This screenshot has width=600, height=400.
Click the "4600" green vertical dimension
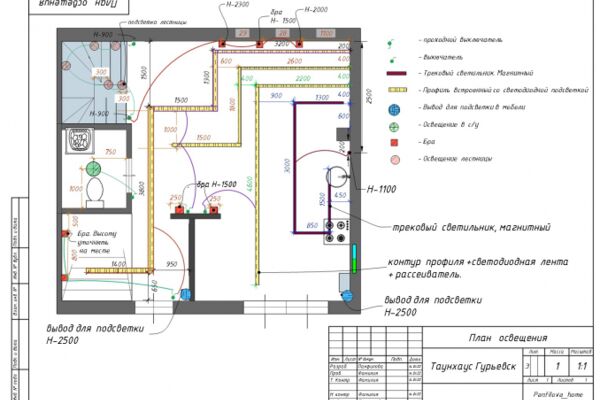(x=250, y=184)
